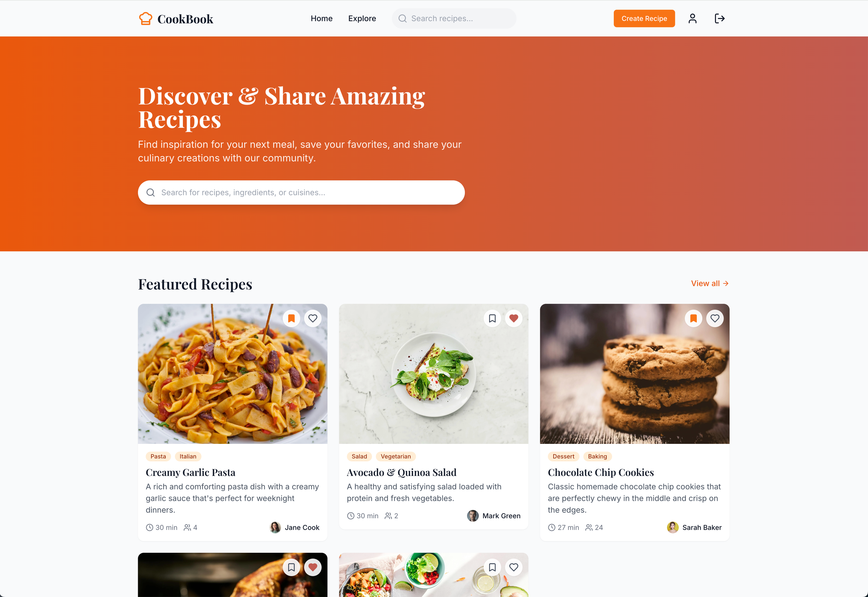Unlike the Avocado & Quinoa Salad recipe
Viewport: 868px width, 597px height.
pos(514,318)
